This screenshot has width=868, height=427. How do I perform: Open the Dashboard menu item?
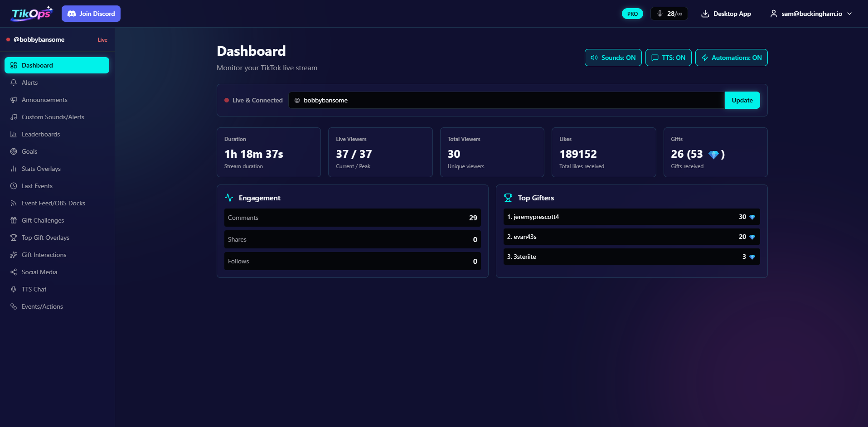[x=57, y=65]
